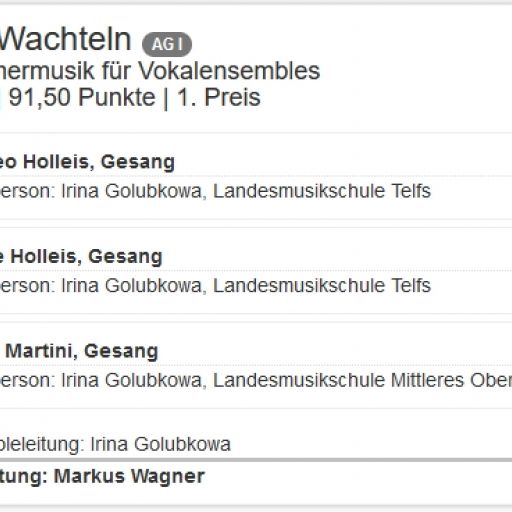Screen dimensions: 512x512
Task: Click the AG I badge
Action: click(167, 44)
